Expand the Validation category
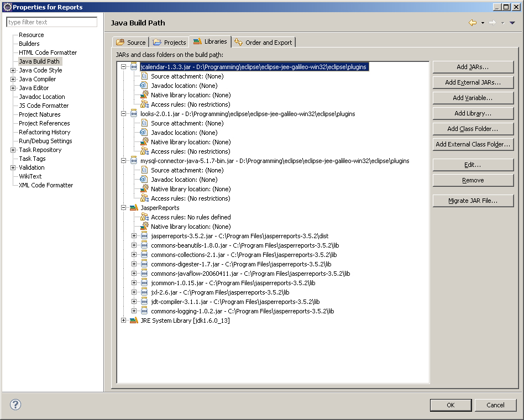Viewport: 524px width, 420px height. (x=13, y=167)
